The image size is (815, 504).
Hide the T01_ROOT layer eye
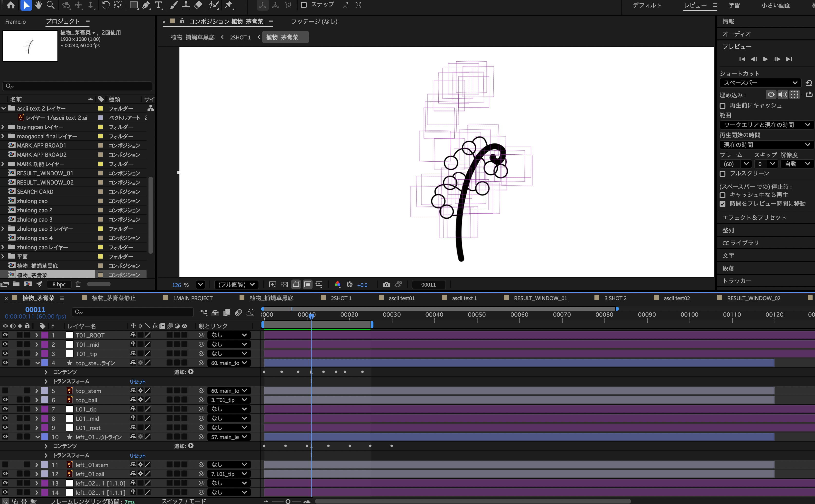[x=5, y=335]
